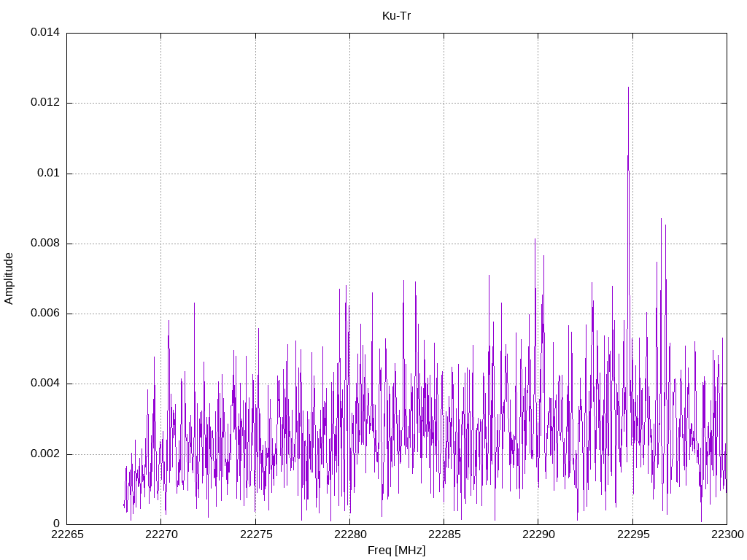Click the 22285 x-axis tick label
Viewport: 747px width, 560px height.
[x=444, y=536]
